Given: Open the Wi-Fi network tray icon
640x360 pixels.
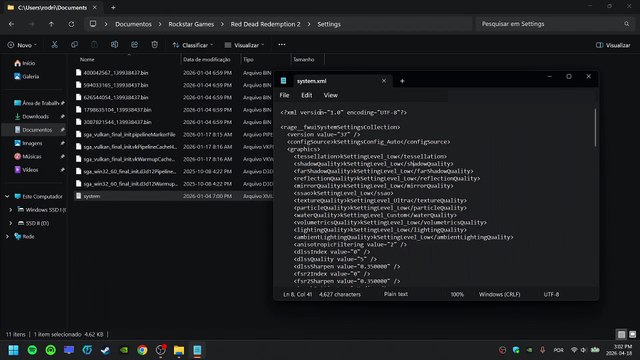Looking at the screenshot, I should pos(574,350).
